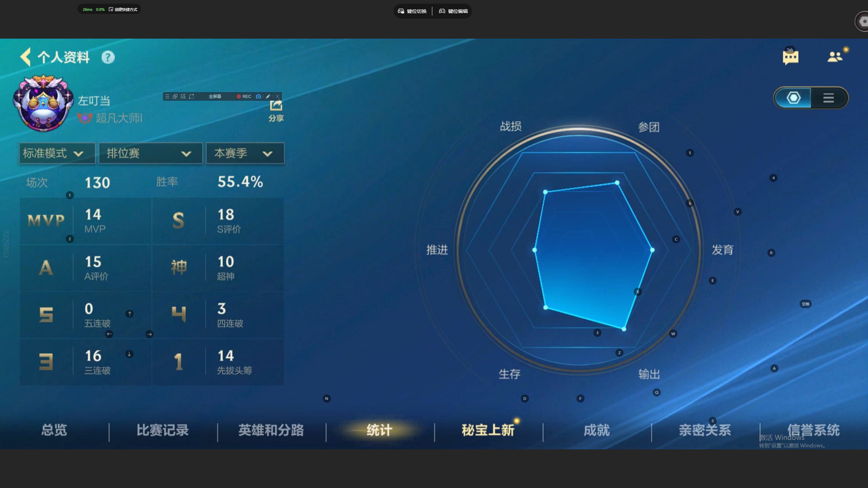Switch to list view with lines toggle

[x=828, y=98]
